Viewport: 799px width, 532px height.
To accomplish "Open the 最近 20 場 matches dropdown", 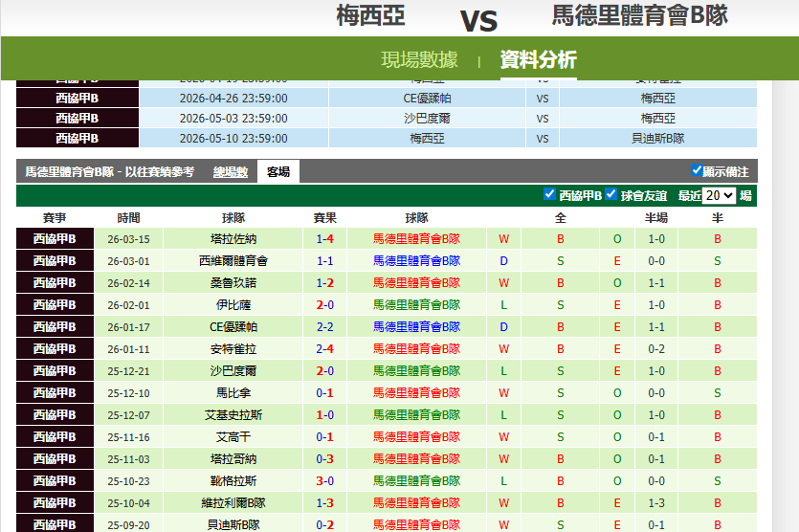I will click(719, 195).
